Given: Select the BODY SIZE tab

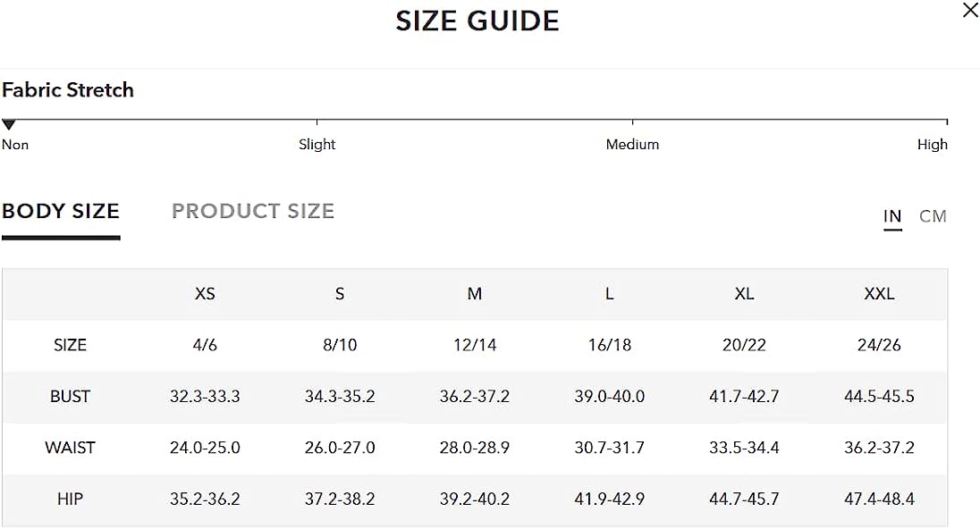Looking at the screenshot, I should [61, 211].
